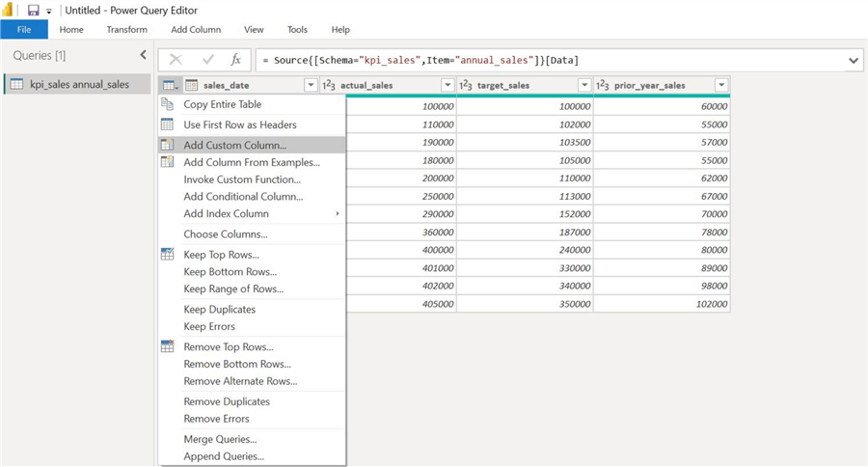Click the target_sales data type icon
Screen dimensions: 868x467
point(466,85)
